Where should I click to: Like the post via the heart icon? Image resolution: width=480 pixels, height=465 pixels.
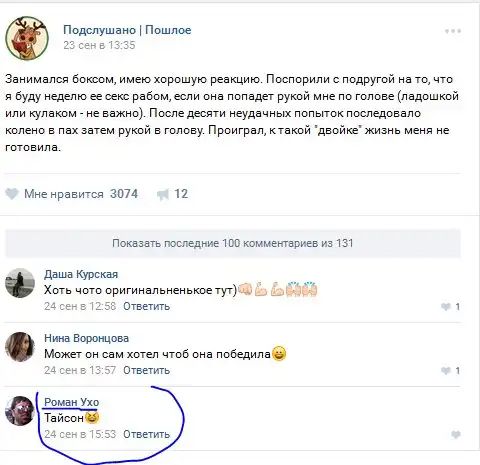(12, 194)
